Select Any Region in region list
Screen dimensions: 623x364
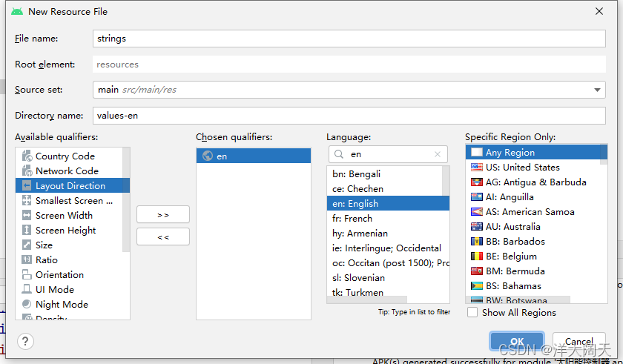[510, 153]
